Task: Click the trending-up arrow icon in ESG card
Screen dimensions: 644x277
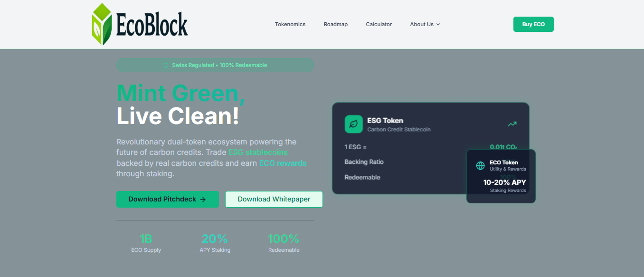Action: (x=512, y=124)
